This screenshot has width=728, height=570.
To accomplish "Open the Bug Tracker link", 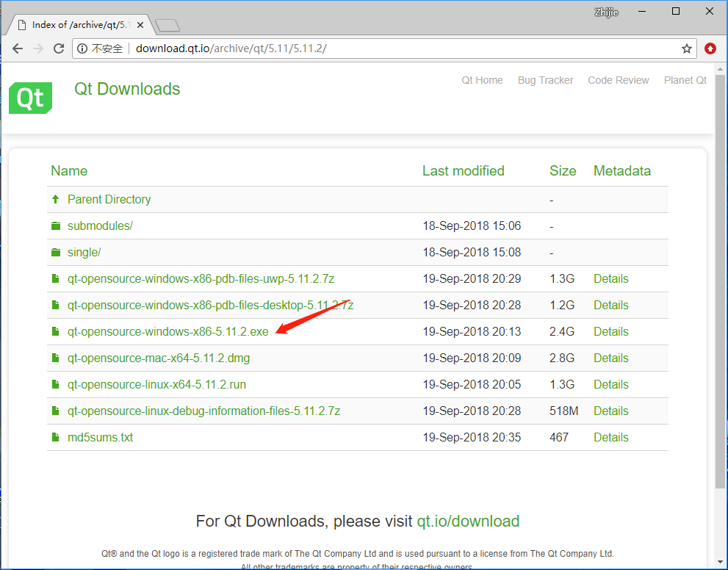I will (546, 80).
